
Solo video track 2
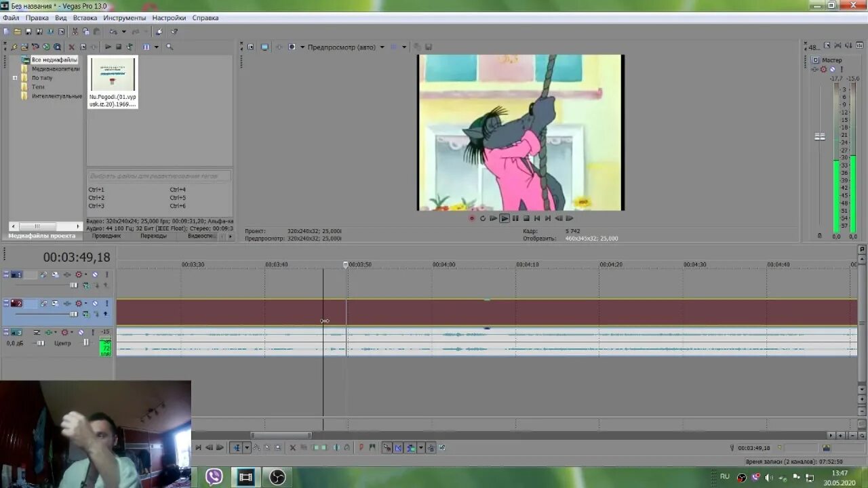pyautogui.click(x=107, y=303)
